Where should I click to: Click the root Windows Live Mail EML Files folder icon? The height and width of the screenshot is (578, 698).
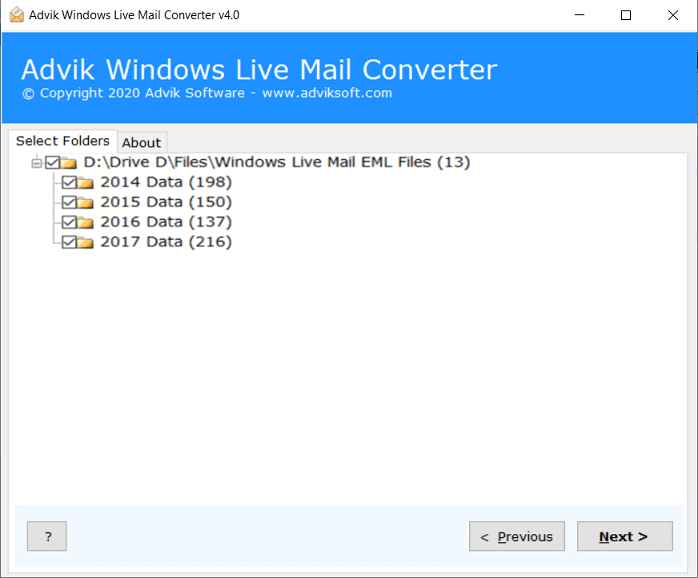(x=68, y=163)
